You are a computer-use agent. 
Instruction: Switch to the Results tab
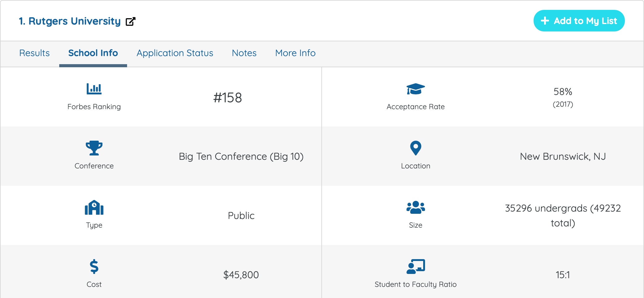tap(35, 53)
